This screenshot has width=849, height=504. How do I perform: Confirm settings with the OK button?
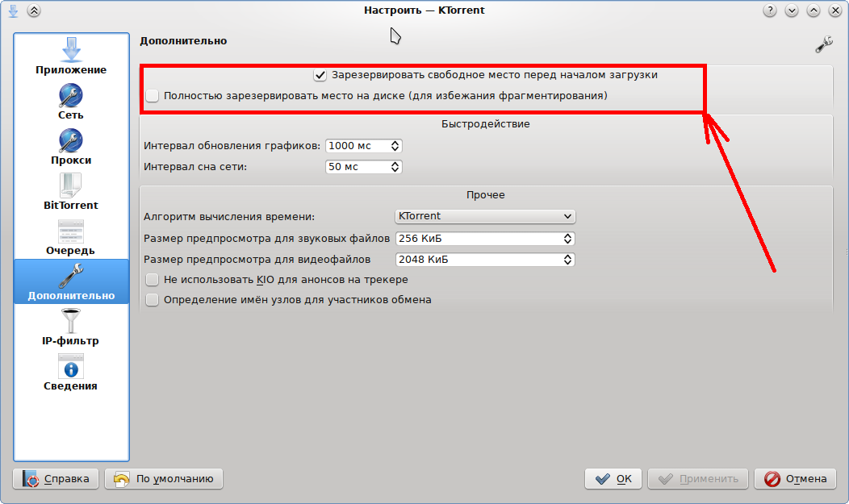613,478
